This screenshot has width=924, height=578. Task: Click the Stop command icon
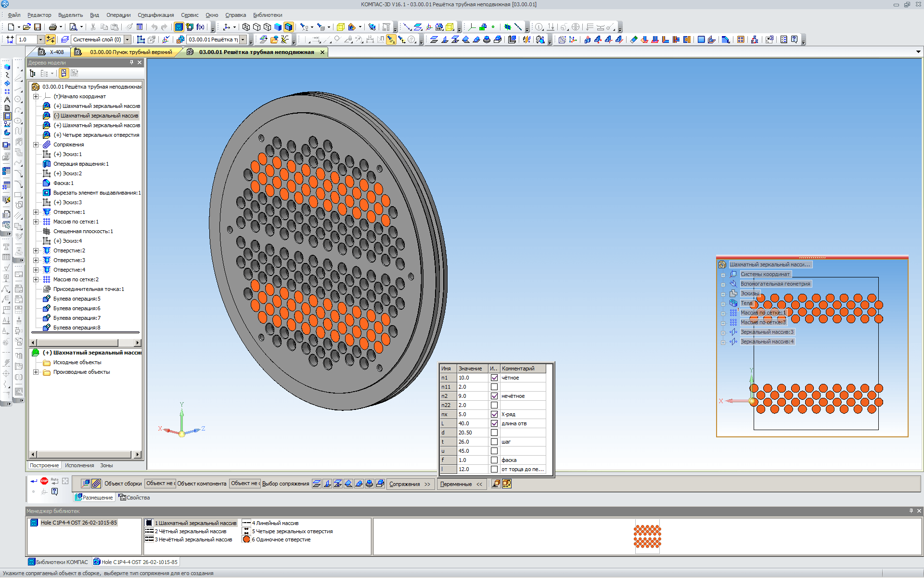(x=44, y=481)
